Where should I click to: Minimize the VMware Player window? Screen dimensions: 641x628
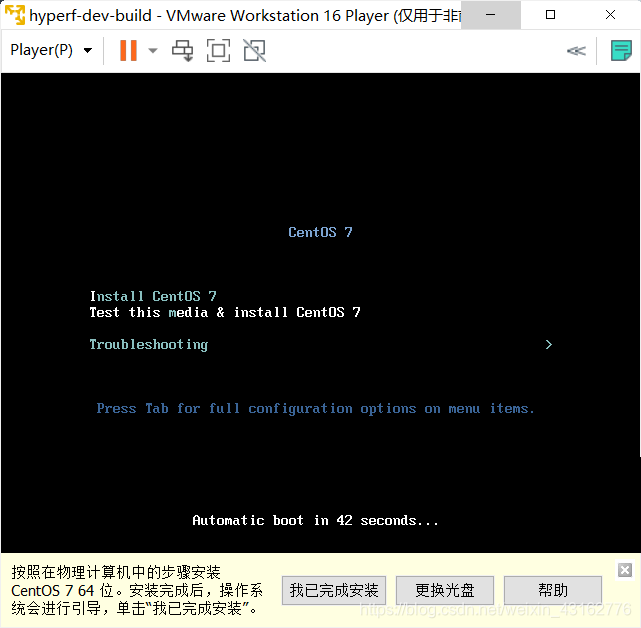pos(491,15)
